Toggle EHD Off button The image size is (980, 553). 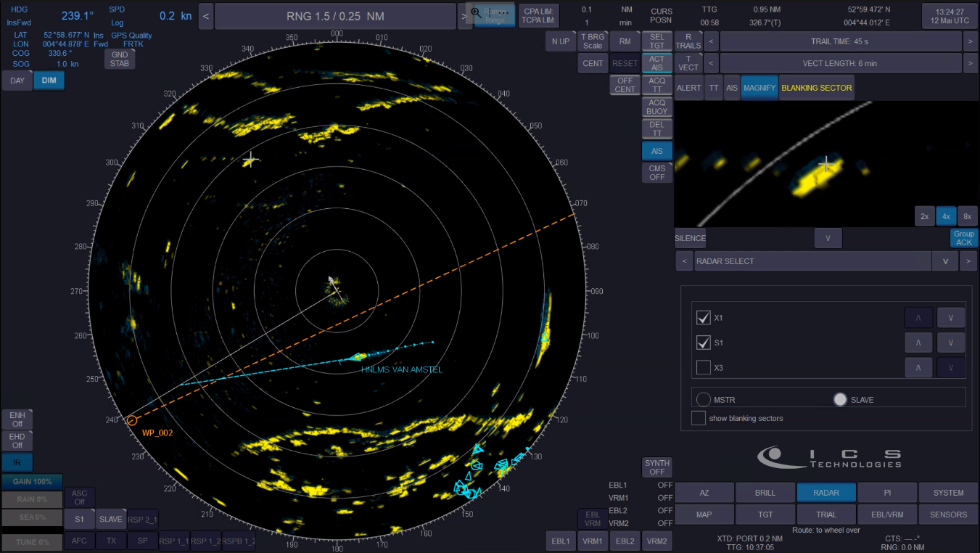tap(17, 441)
